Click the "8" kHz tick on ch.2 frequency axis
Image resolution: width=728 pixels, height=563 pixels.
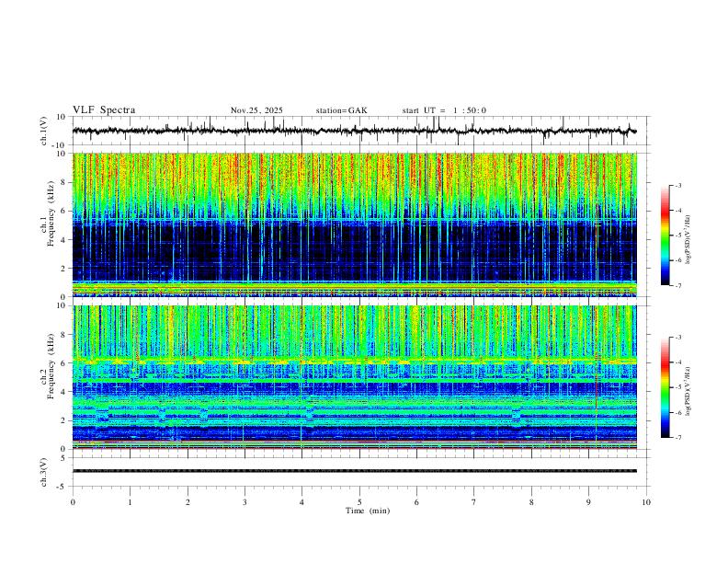pos(63,335)
